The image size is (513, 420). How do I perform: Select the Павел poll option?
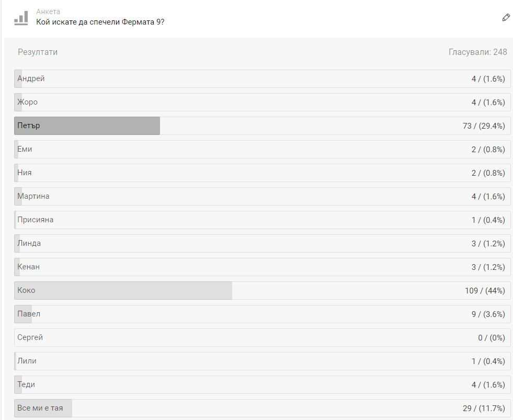[x=262, y=314]
